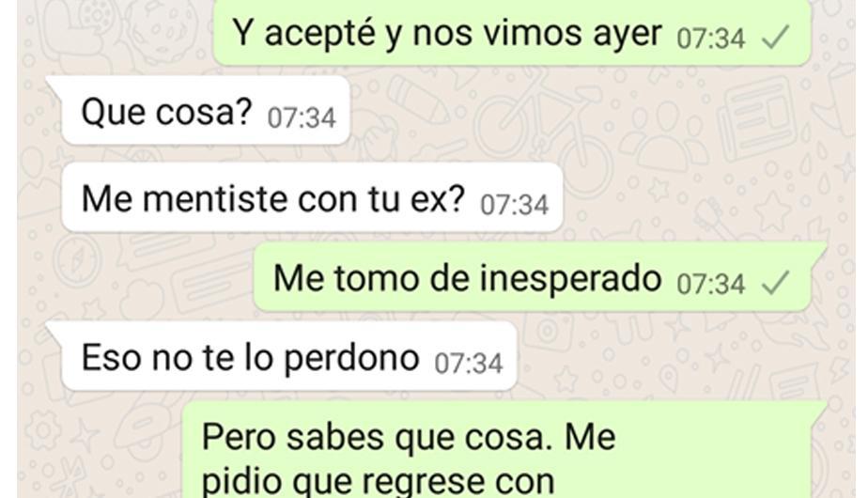Screen dimensions: 868x498
Task: Select the "Me mentiste con tu ex?" message
Action: coord(312,197)
